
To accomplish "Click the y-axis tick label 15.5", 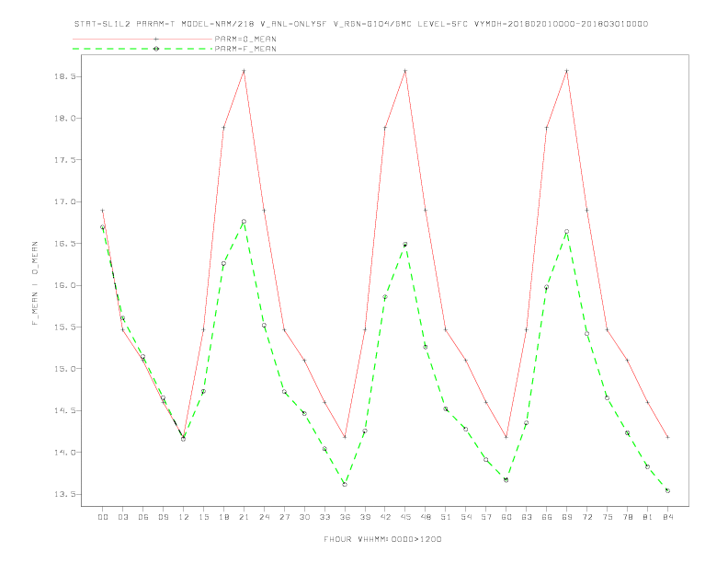I will tap(65, 327).
